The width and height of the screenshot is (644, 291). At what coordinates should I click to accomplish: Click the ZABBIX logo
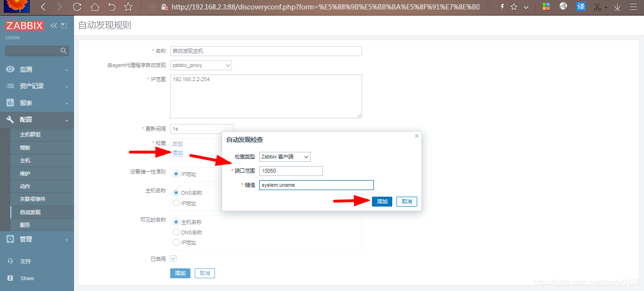[25, 25]
